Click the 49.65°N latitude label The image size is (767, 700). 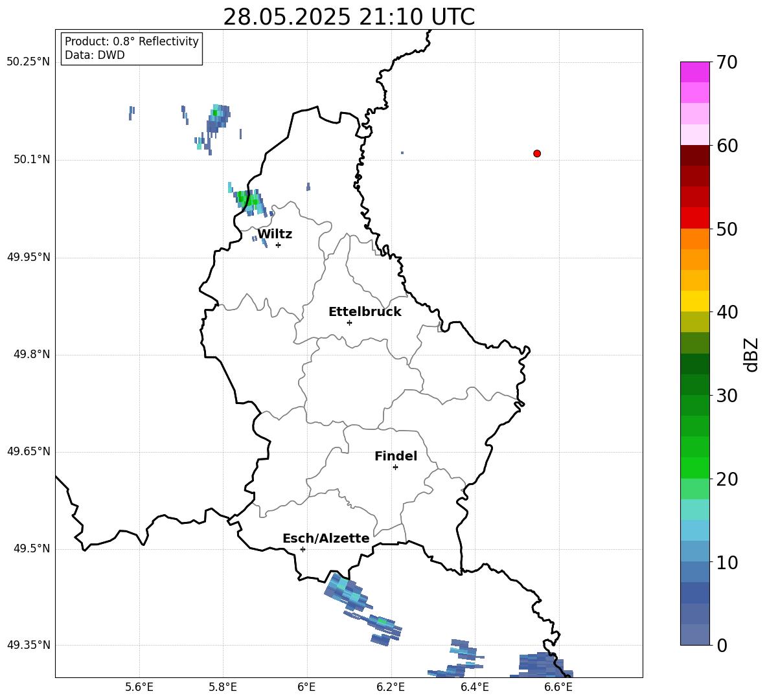click(29, 451)
